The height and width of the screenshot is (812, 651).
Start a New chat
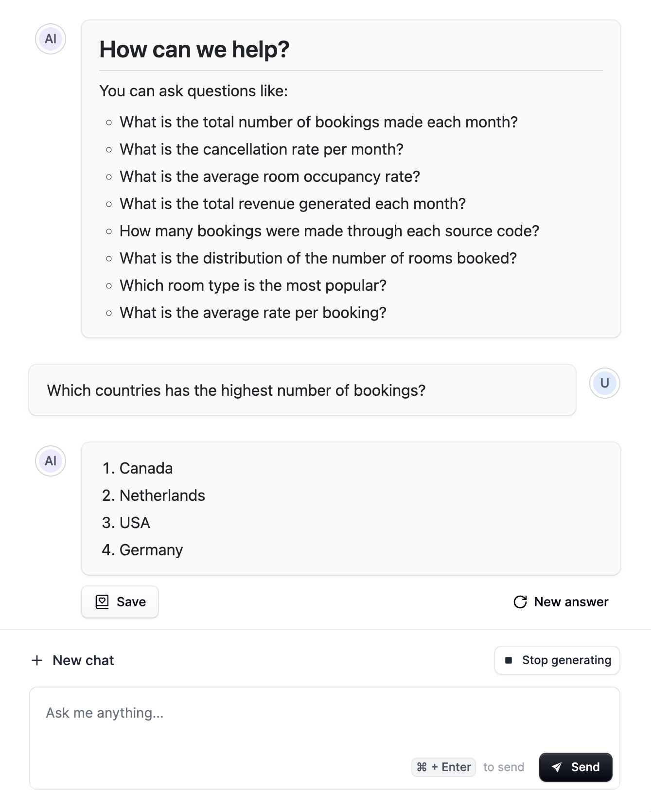(73, 660)
